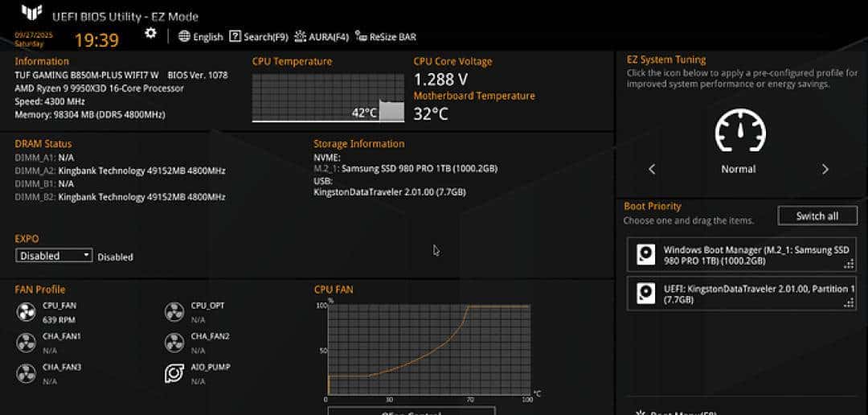868x415 pixels.
Task: Open AURA (F4) lighting settings
Action: tap(321, 36)
